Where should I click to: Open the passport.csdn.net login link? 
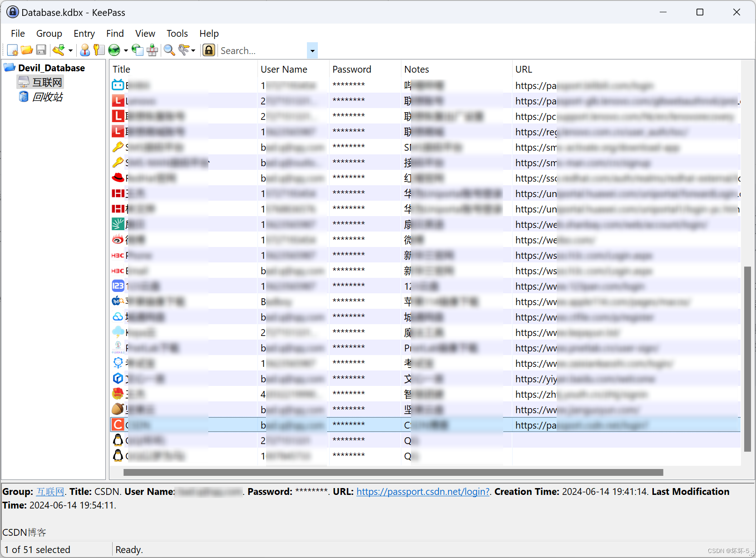pyautogui.click(x=423, y=491)
